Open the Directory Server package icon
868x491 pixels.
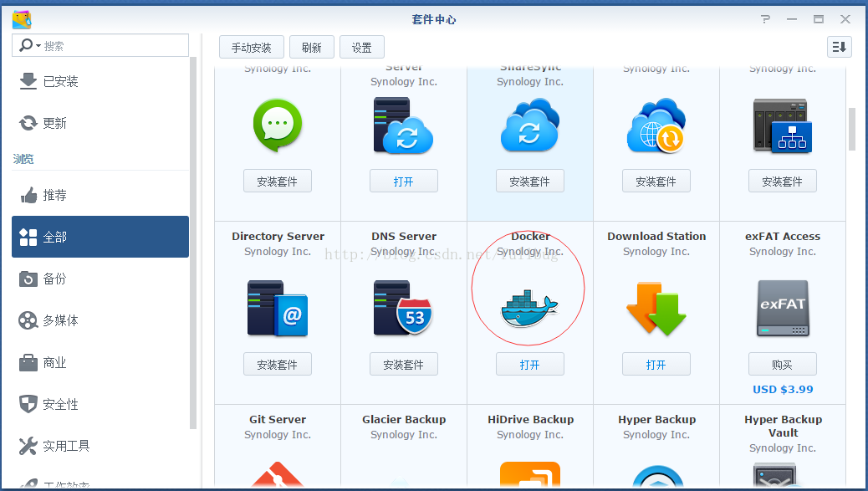(277, 308)
